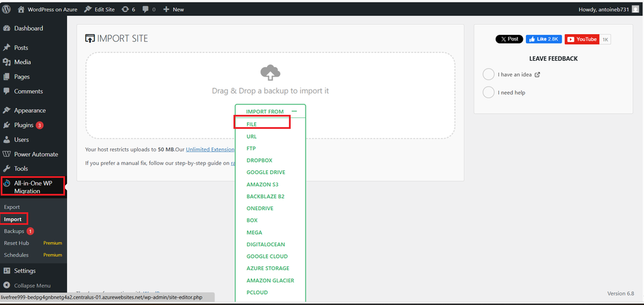Viewport: 644px width, 305px height.
Task: Select GOOGLE DRIVE import option
Action: click(x=266, y=172)
